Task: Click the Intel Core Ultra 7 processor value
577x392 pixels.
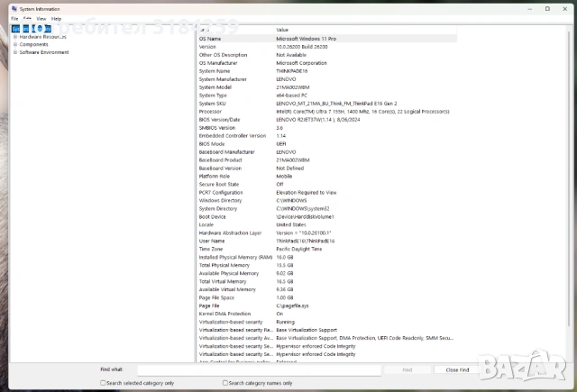Action: 362,112
